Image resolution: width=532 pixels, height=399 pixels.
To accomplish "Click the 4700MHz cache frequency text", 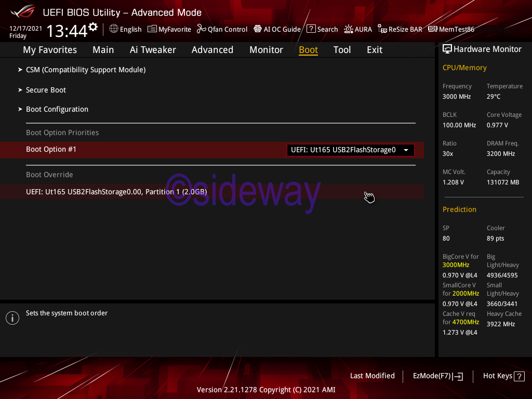I will tap(465, 322).
